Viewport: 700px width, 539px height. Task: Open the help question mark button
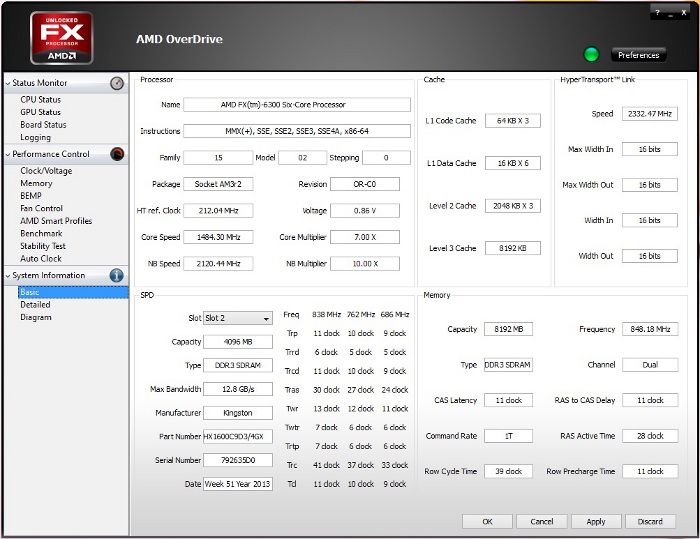click(x=657, y=13)
